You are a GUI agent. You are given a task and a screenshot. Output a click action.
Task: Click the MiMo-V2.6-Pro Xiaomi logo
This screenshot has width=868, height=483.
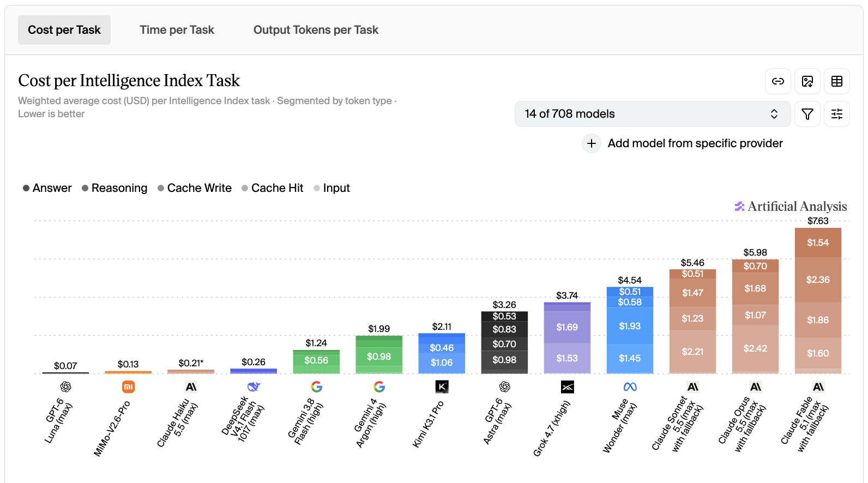[128, 387]
